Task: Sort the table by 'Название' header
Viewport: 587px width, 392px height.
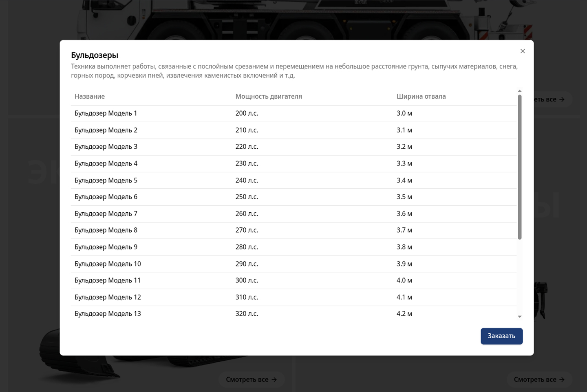Action: (x=90, y=96)
